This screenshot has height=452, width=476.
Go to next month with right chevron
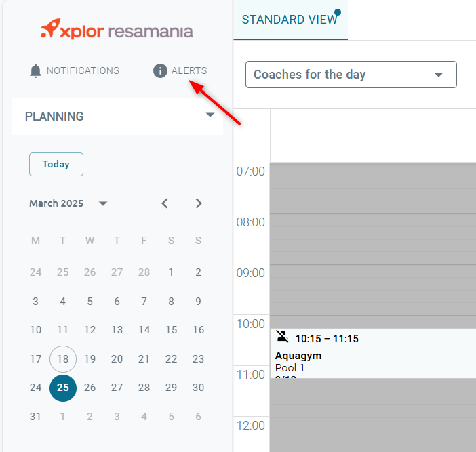199,203
